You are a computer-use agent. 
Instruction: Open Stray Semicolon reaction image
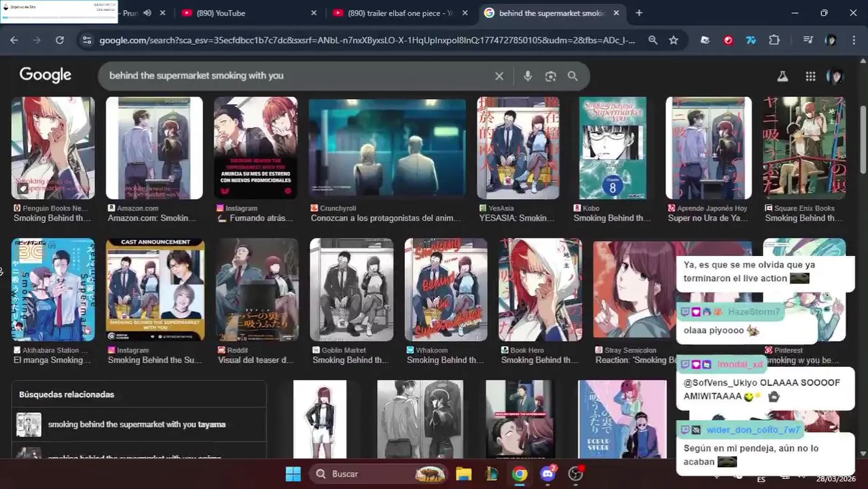pyautogui.click(x=635, y=290)
